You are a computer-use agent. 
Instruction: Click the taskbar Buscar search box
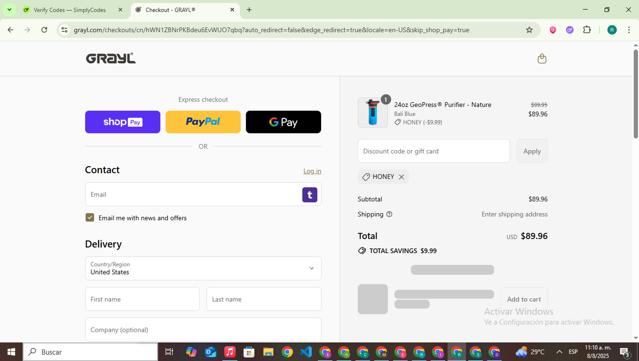pyautogui.click(x=90, y=352)
